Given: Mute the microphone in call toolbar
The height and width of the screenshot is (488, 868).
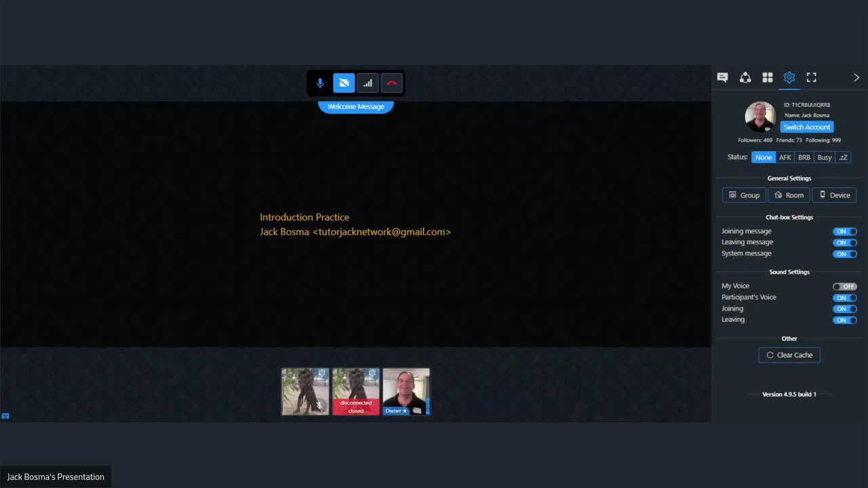Looking at the screenshot, I should tap(320, 83).
